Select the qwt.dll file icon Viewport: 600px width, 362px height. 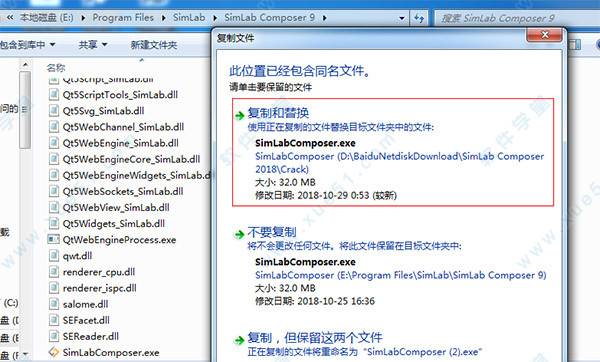(x=54, y=256)
